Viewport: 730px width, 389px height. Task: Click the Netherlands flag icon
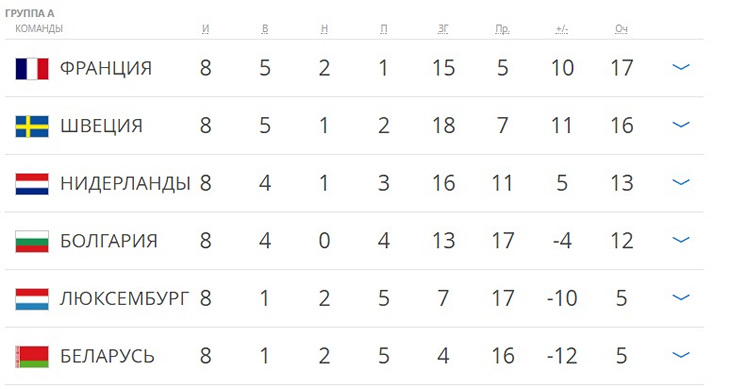(32, 184)
